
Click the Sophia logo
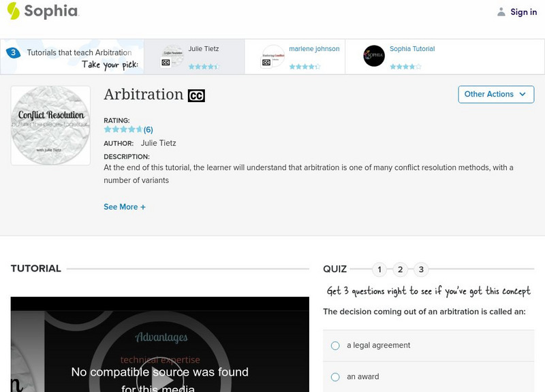(x=43, y=11)
